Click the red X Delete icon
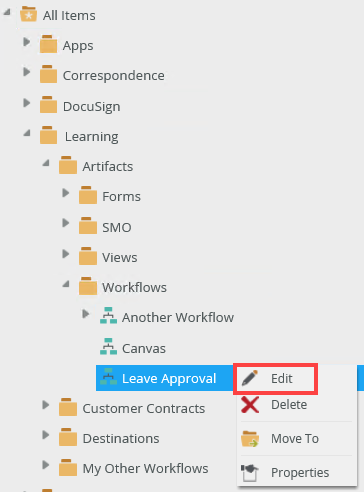The height and width of the screenshot is (492, 364). click(x=250, y=405)
